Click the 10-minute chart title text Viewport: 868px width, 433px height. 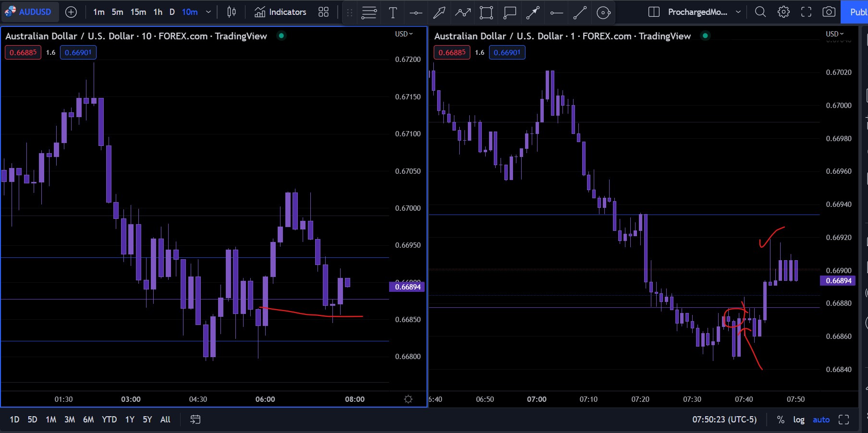[136, 36]
